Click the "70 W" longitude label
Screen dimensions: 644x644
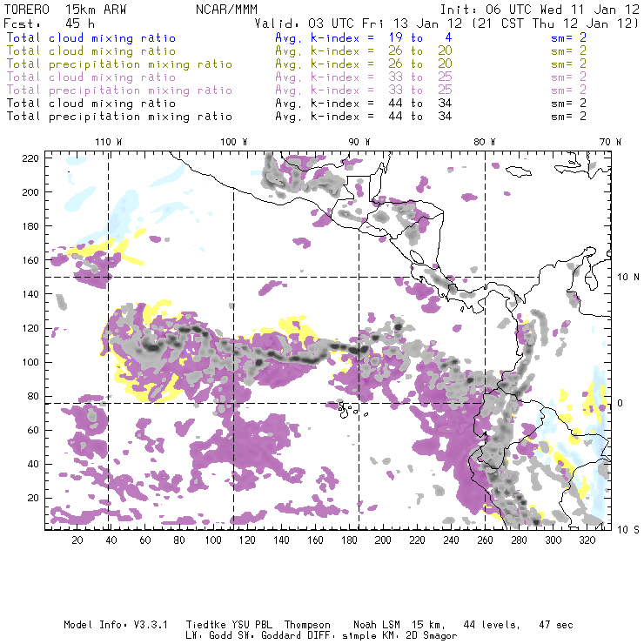point(610,142)
